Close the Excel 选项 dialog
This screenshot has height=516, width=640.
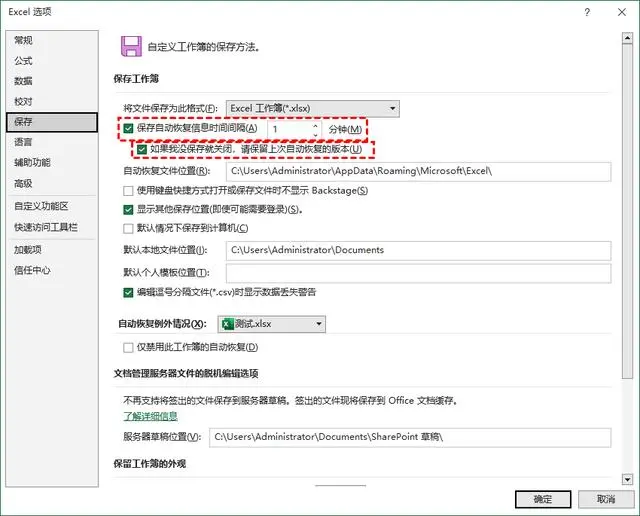pos(622,12)
